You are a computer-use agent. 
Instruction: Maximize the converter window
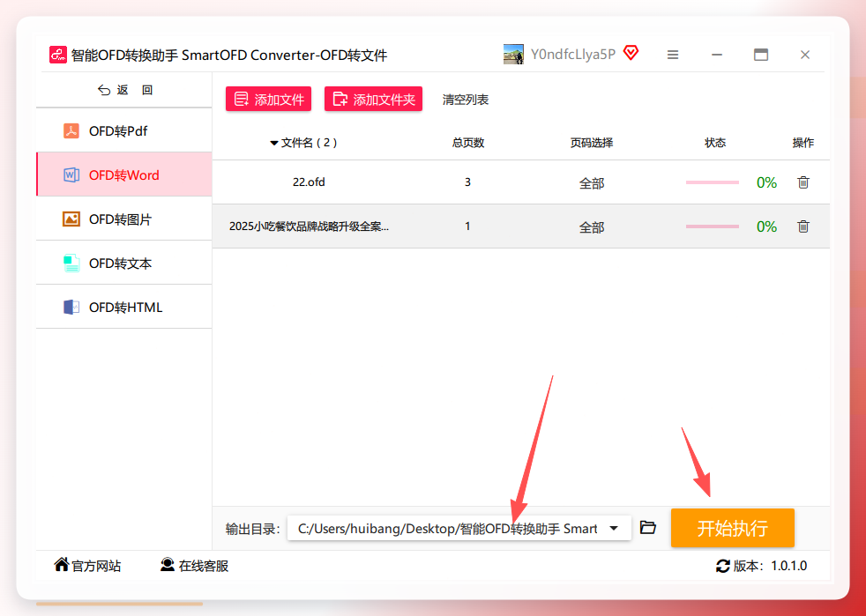[761, 55]
